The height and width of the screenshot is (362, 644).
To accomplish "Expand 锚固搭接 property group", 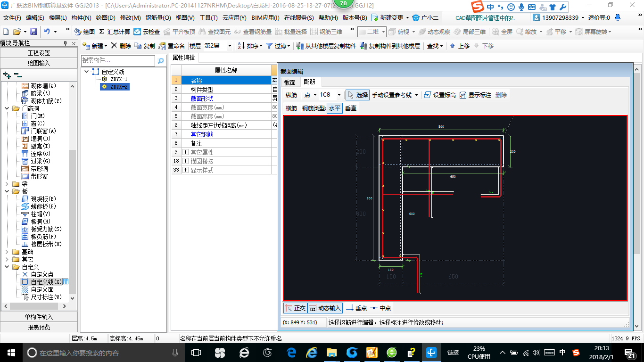I will click(x=186, y=161).
